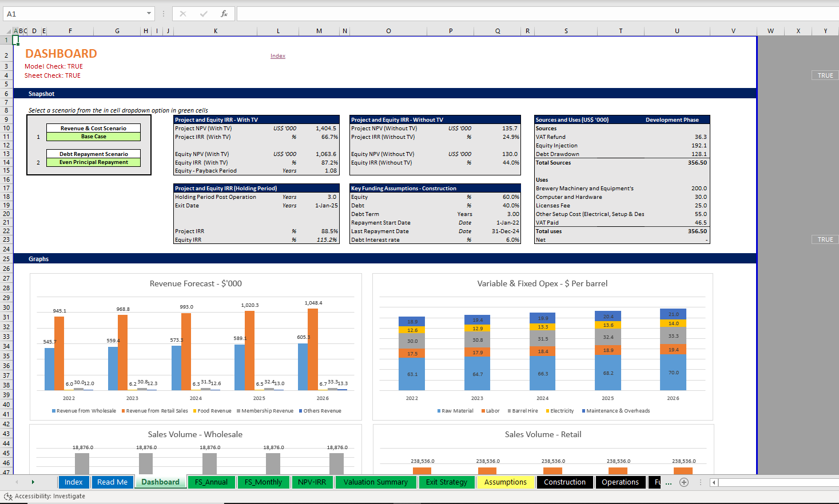Click the Insert Function (fx) icon

(224, 14)
